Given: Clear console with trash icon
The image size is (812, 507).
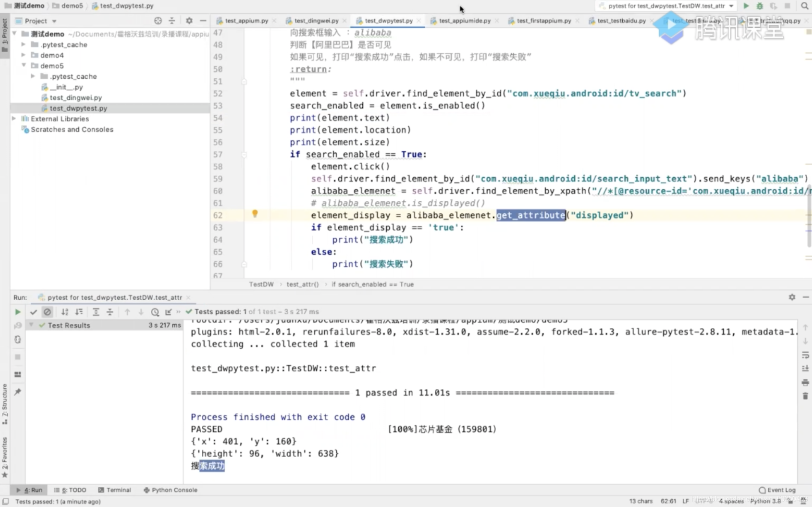Looking at the screenshot, I should 805,396.
